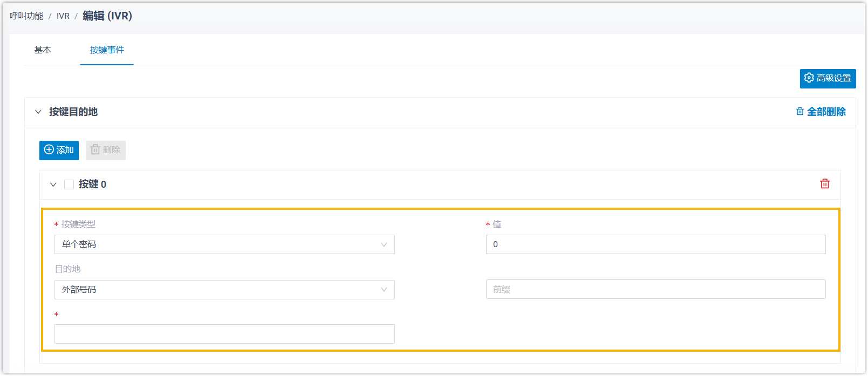Collapse the 按键目的地 section chevron
This screenshot has width=868, height=376.
[x=38, y=112]
